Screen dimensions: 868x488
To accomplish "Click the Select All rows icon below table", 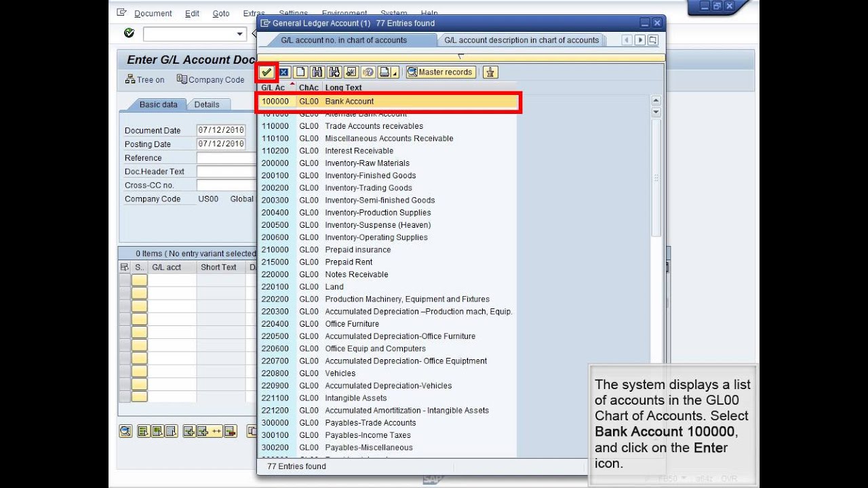I will click(143, 431).
